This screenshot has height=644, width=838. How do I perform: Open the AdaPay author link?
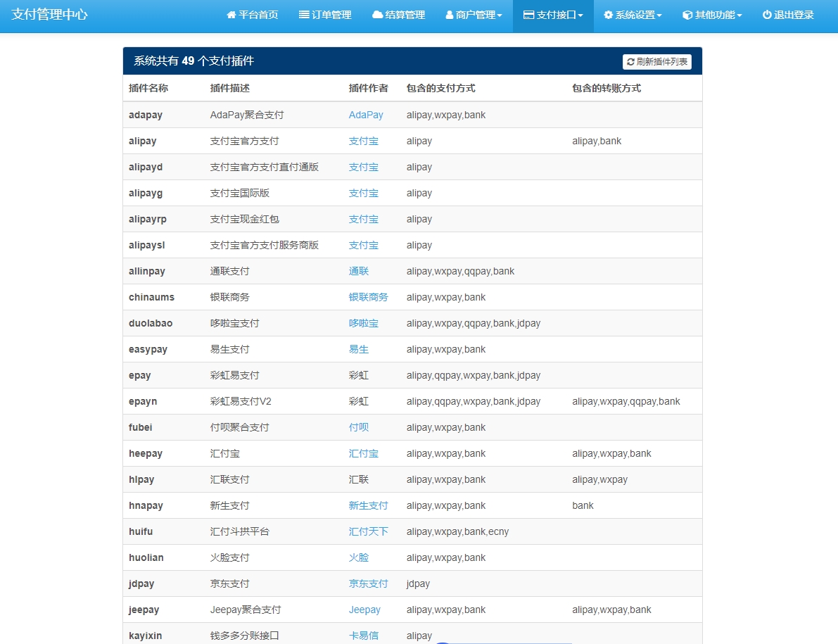366,115
